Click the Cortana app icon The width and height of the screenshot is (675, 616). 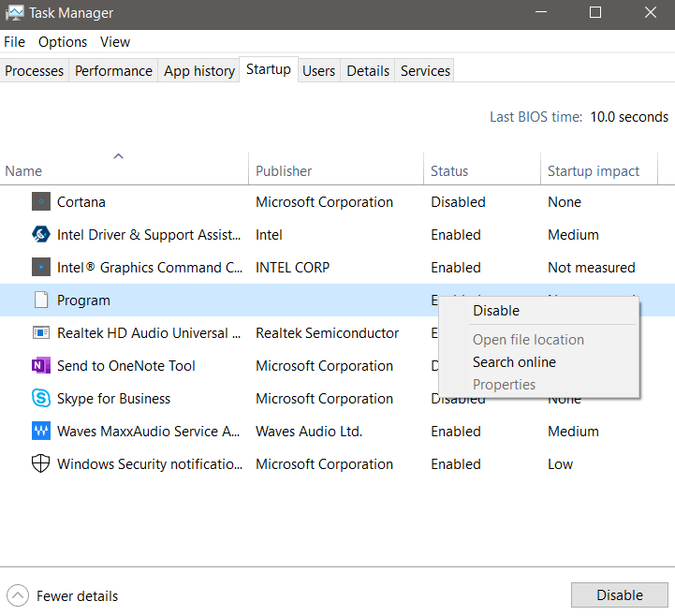[x=41, y=201]
